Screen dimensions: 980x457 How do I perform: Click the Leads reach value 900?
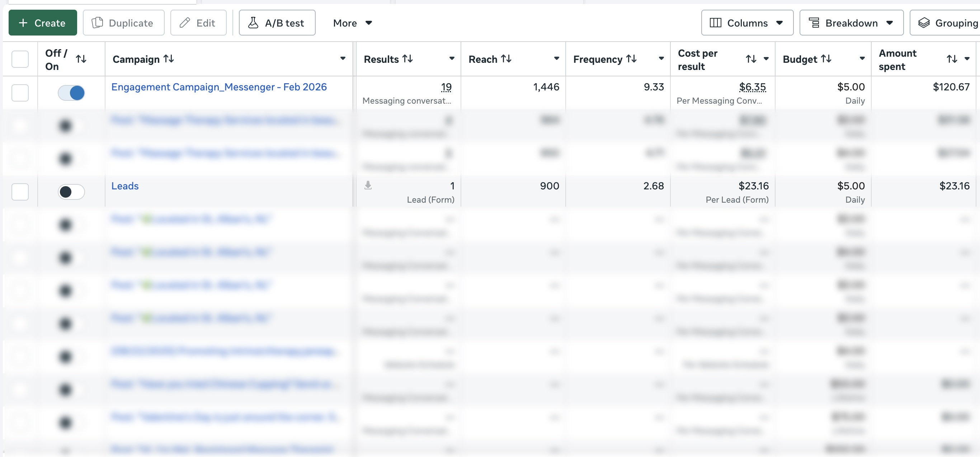[x=550, y=186]
